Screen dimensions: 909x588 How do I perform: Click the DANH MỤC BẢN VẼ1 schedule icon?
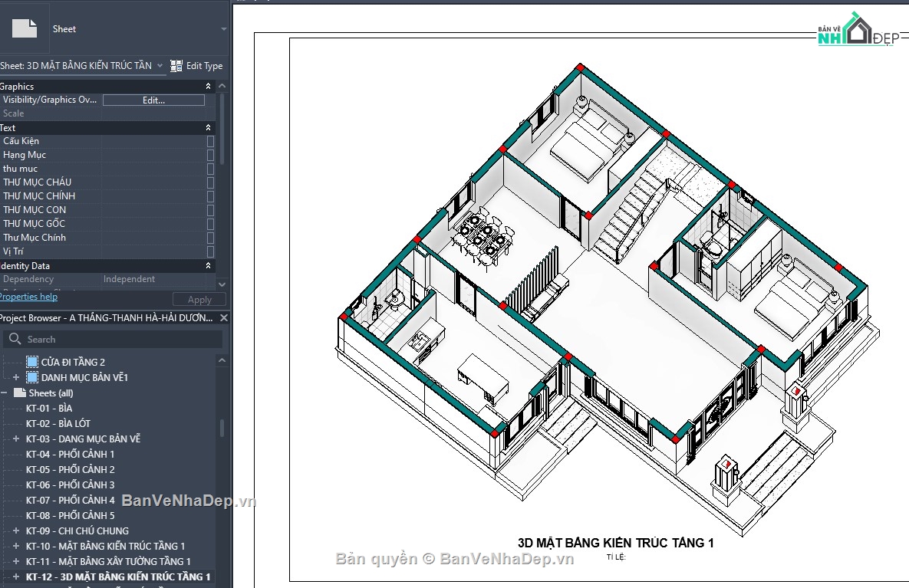point(32,377)
